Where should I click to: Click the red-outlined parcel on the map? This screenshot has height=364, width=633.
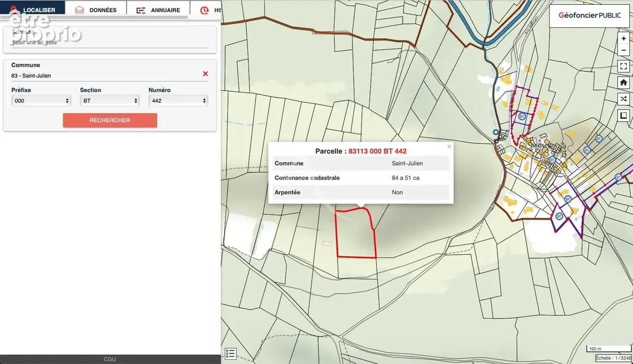[x=355, y=234]
